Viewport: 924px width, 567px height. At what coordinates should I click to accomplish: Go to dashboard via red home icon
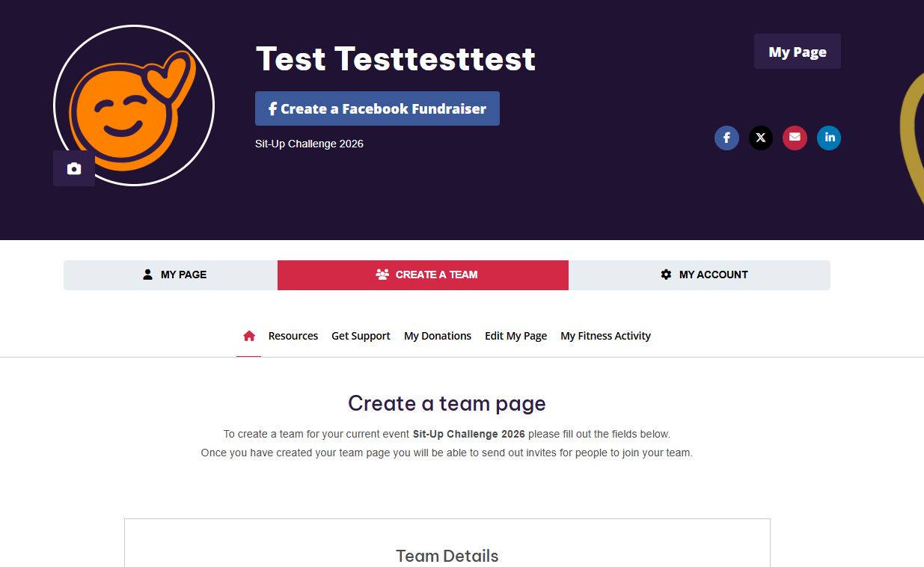pyautogui.click(x=249, y=336)
